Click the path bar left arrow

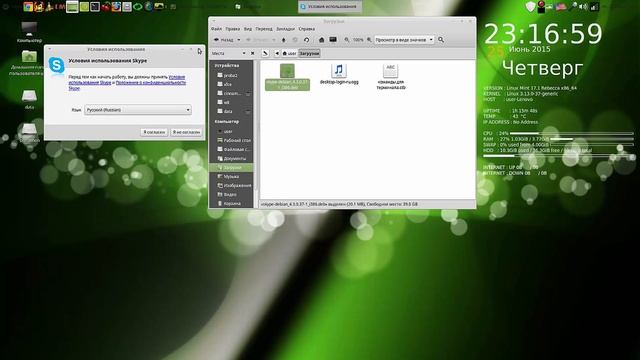click(277, 53)
